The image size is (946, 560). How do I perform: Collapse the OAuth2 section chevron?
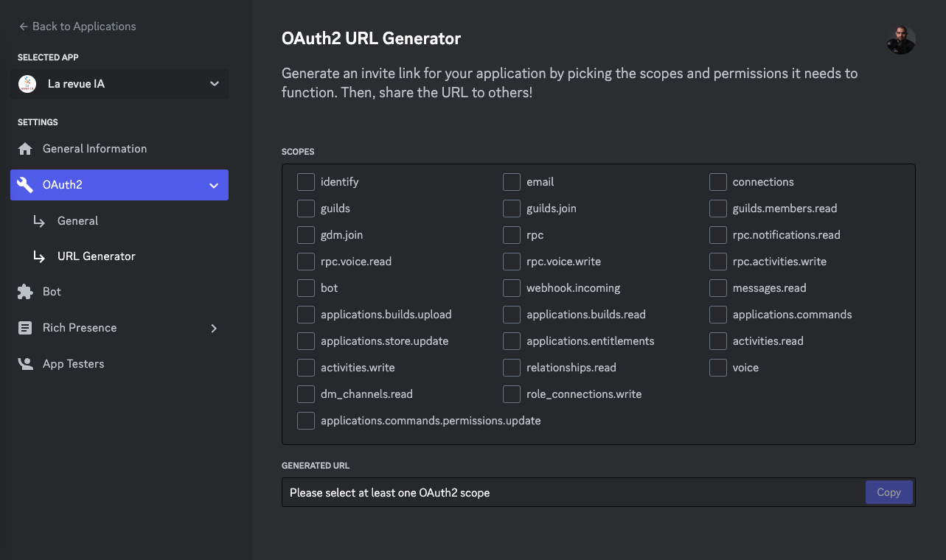(x=214, y=185)
